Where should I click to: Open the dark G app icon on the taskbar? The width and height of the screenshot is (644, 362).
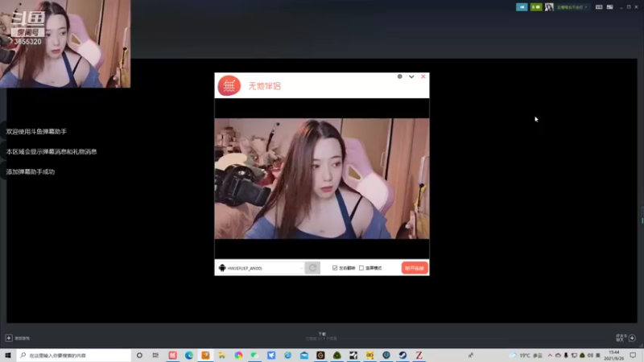[x=320, y=355]
